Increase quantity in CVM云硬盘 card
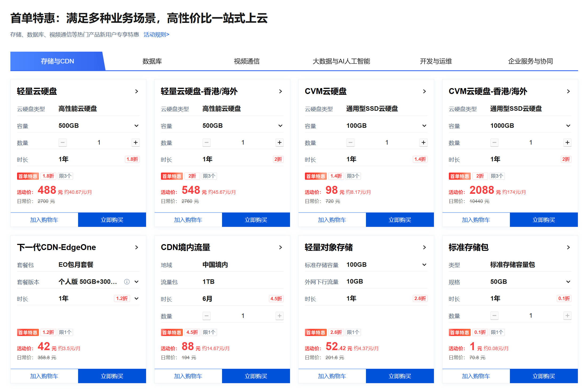This screenshot has height=389, width=588. 424,142
